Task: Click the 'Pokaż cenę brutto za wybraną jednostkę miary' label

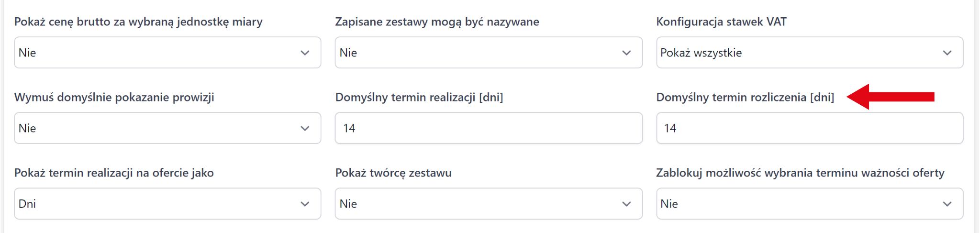Action: [138, 22]
